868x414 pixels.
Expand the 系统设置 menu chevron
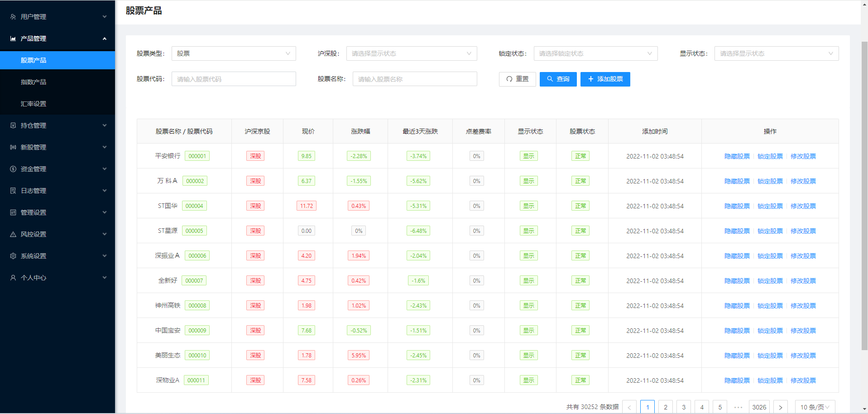(105, 256)
